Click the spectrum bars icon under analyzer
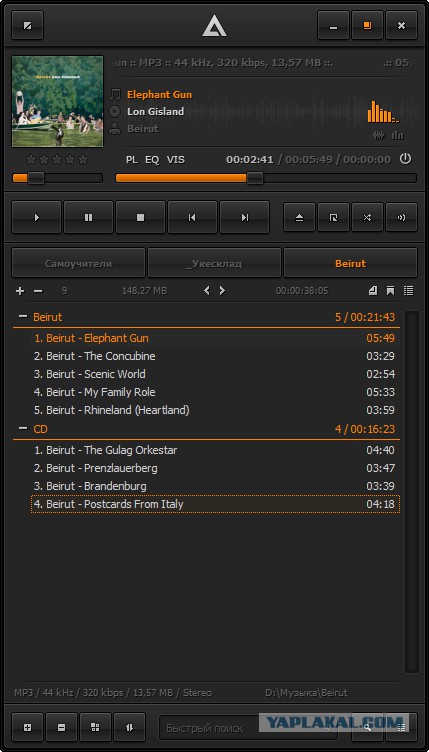 397,135
